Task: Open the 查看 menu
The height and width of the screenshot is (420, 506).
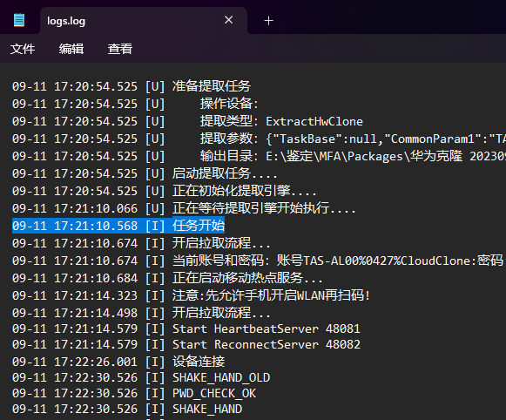Action: click(120, 49)
